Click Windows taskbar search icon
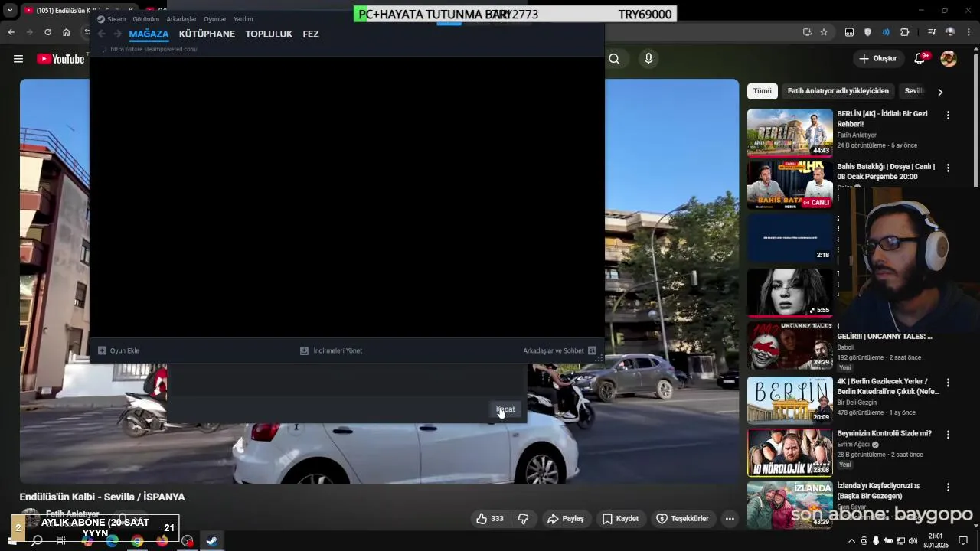The image size is (980, 551). tap(37, 541)
